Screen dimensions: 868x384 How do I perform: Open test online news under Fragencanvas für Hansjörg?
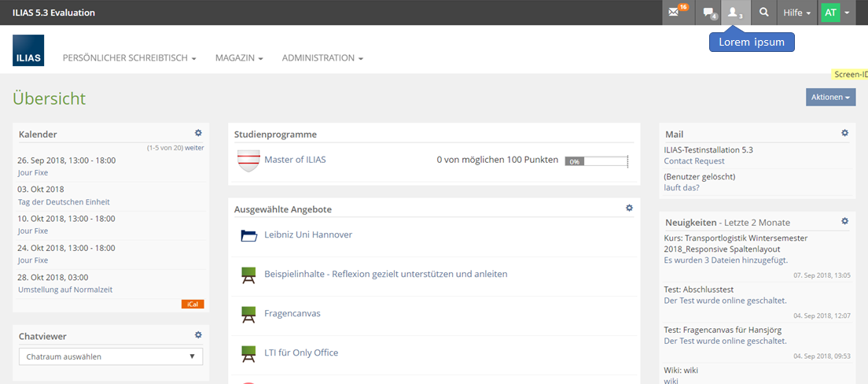pyautogui.click(x=725, y=342)
